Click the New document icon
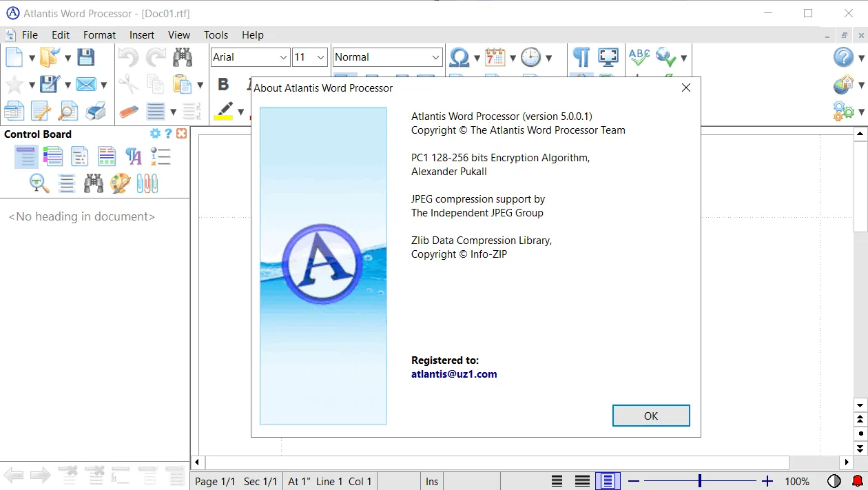Screen dimensions: 868x490 coord(14,58)
